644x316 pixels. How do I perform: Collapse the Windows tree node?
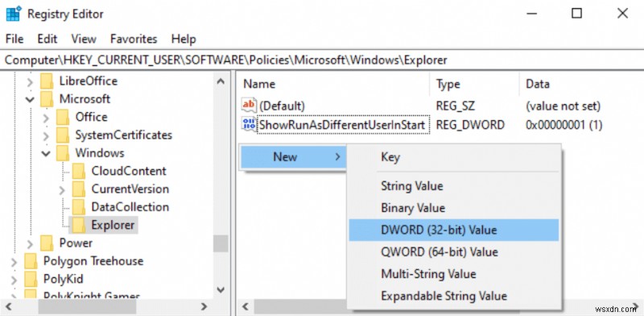[x=46, y=153]
